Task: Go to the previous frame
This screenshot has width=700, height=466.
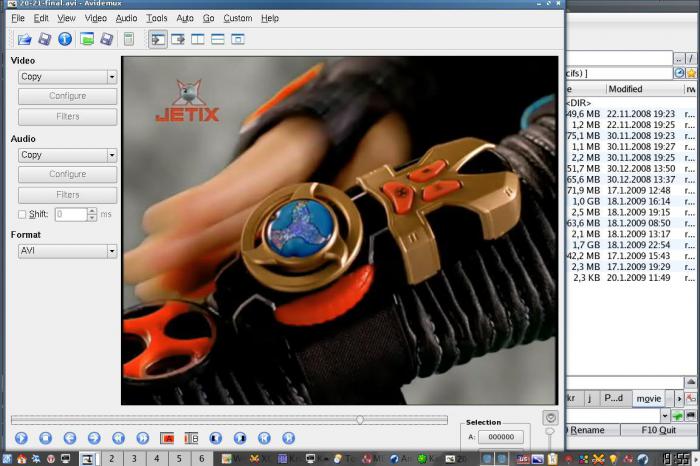Action: (x=70, y=438)
